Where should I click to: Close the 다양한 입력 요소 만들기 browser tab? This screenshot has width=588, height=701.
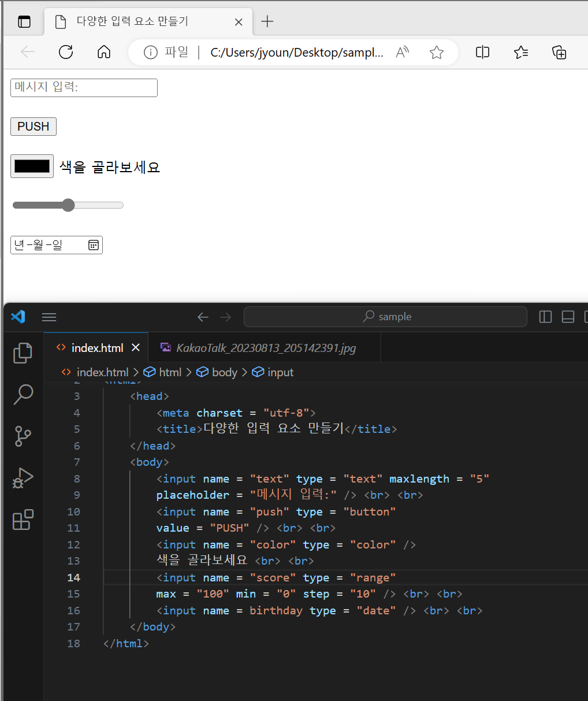click(239, 22)
